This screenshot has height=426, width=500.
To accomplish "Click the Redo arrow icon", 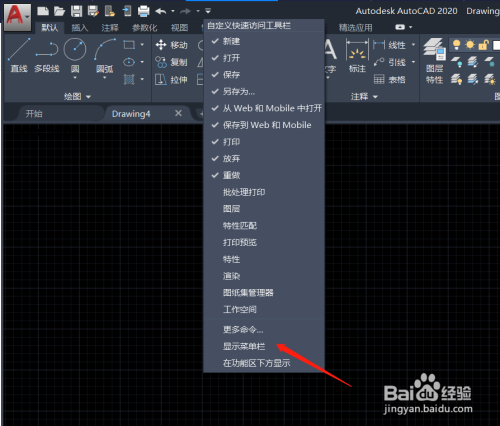I will pyautogui.click(x=185, y=11).
